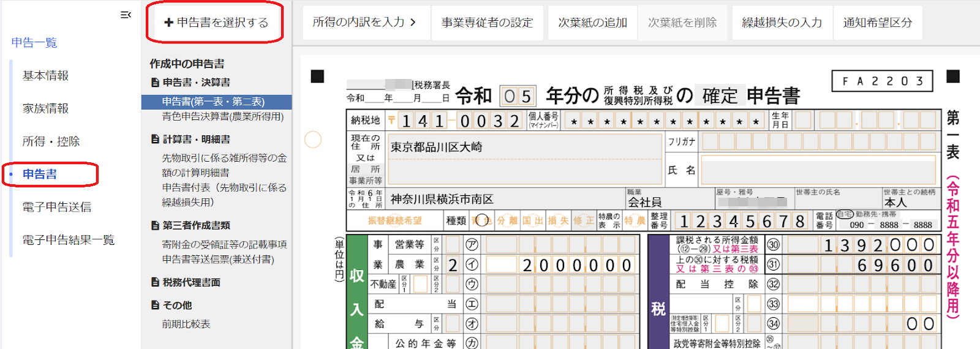Screen dimensions: 980x349
Task: Click 営業等 income amount field
Action: click(x=560, y=245)
